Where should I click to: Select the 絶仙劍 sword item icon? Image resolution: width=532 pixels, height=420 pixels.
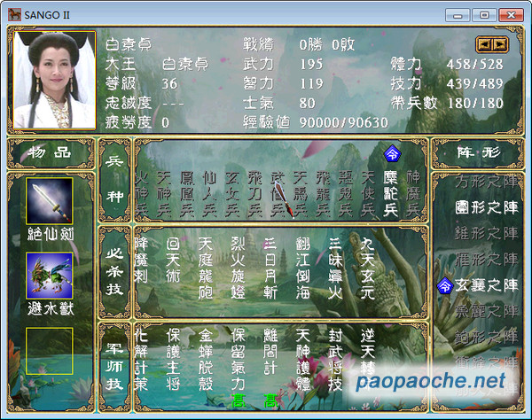point(50,201)
